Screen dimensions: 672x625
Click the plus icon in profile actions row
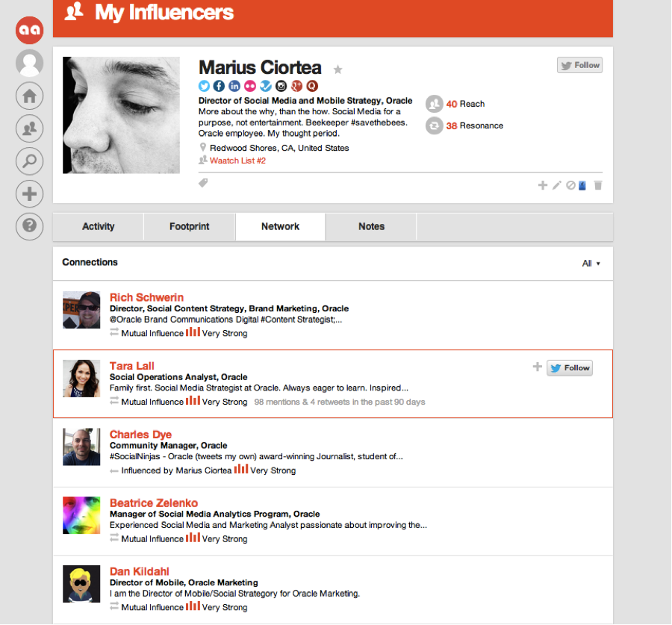coord(543,185)
